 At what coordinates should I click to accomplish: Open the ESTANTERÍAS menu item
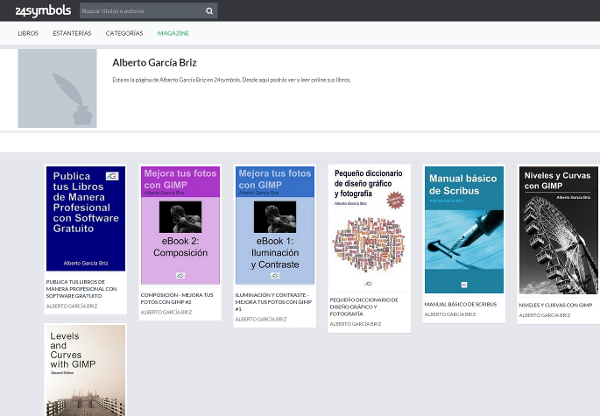72,33
